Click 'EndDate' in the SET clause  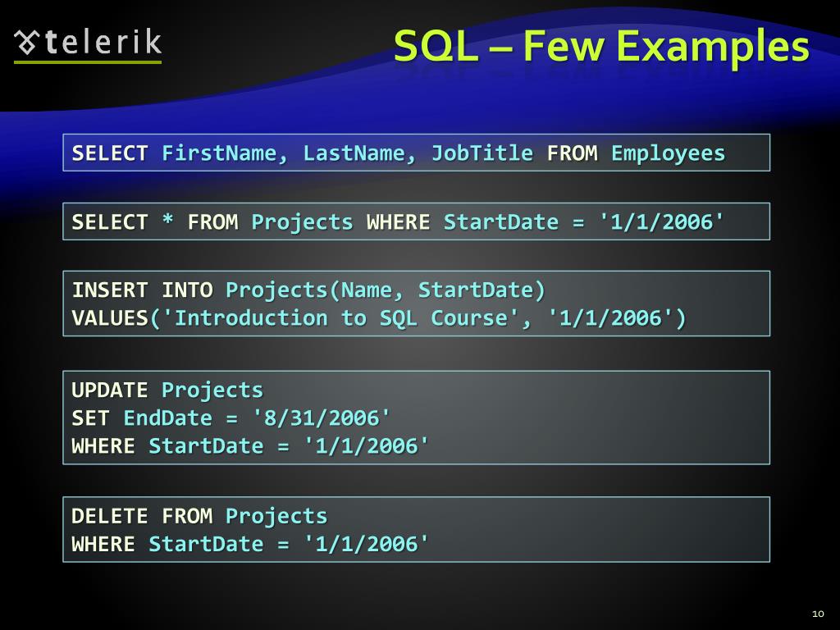(x=167, y=418)
